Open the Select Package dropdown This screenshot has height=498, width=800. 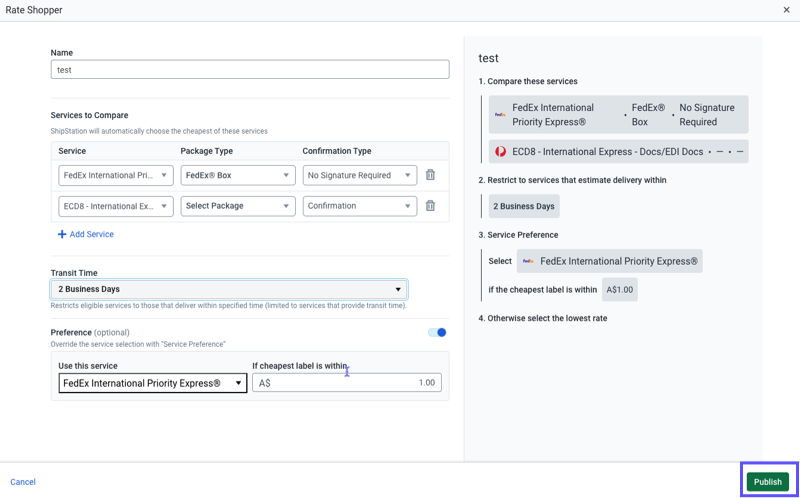238,206
